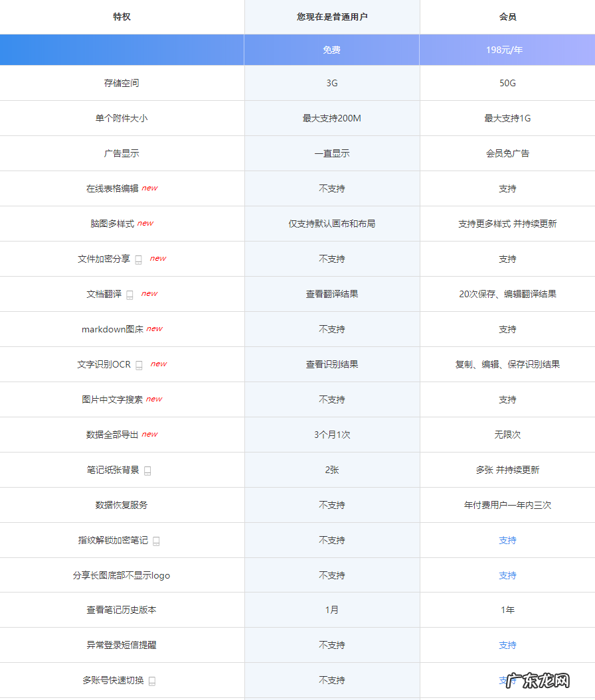Viewport: 595px width, 700px height.
Task: Click the red new badge next to 脑图多样式
Action: (x=145, y=223)
